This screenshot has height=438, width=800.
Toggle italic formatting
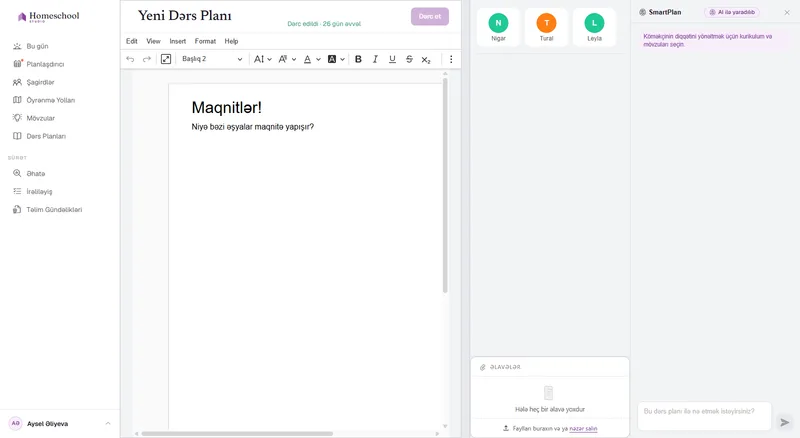[375, 59]
